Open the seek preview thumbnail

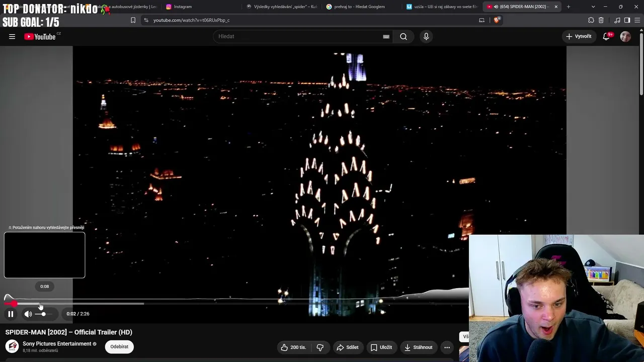[45, 255]
